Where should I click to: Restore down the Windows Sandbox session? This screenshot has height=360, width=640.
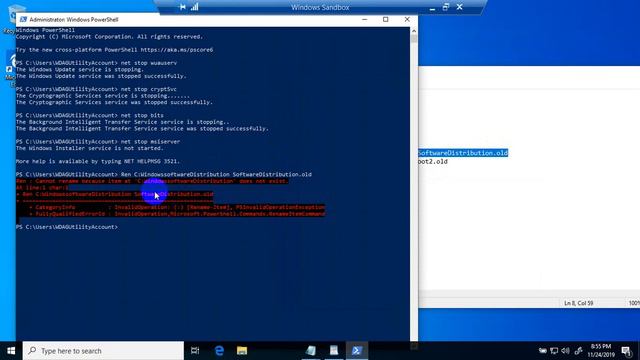pos(446,7)
